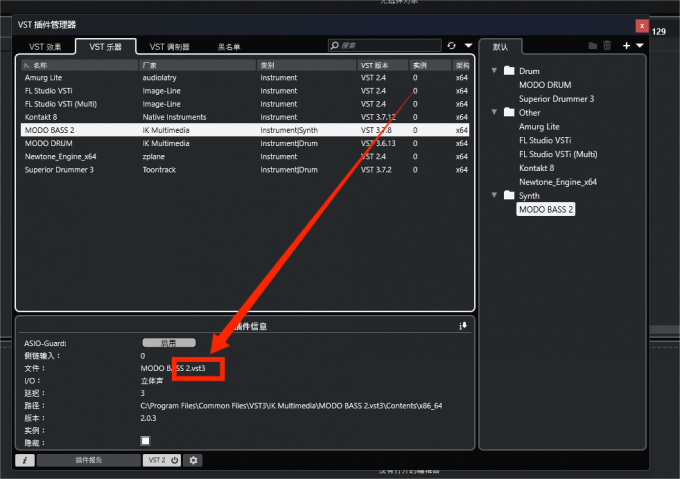Select FL Studio VSTi (Multi) plugin row
The width and height of the screenshot is (680, 479).
245,104
